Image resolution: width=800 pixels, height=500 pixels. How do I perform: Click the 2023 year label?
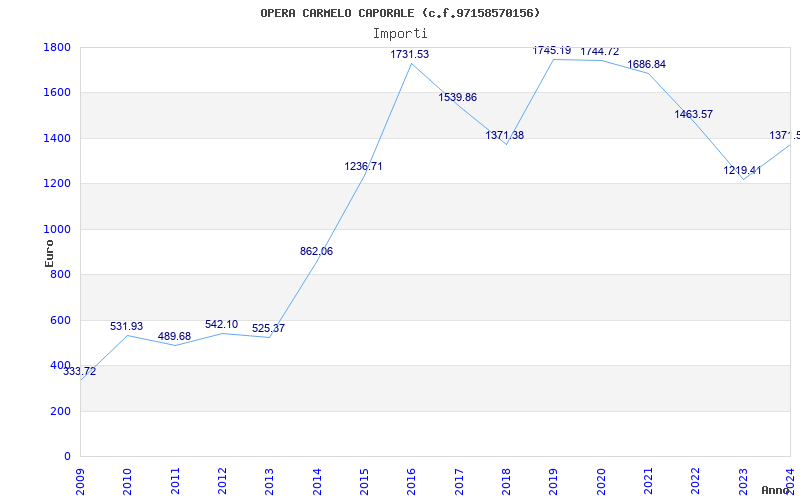(x=743, y=482)
